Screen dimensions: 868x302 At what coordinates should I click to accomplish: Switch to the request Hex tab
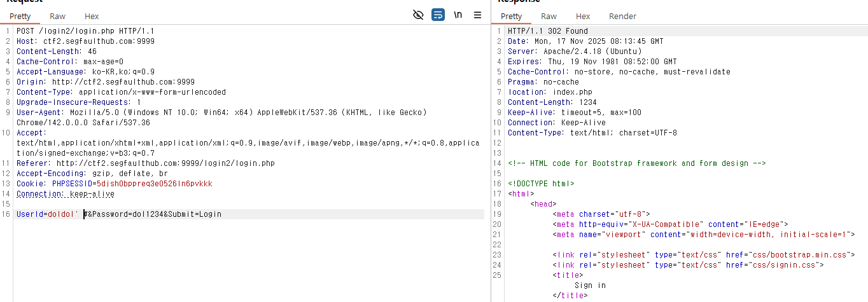pos(92,17)
